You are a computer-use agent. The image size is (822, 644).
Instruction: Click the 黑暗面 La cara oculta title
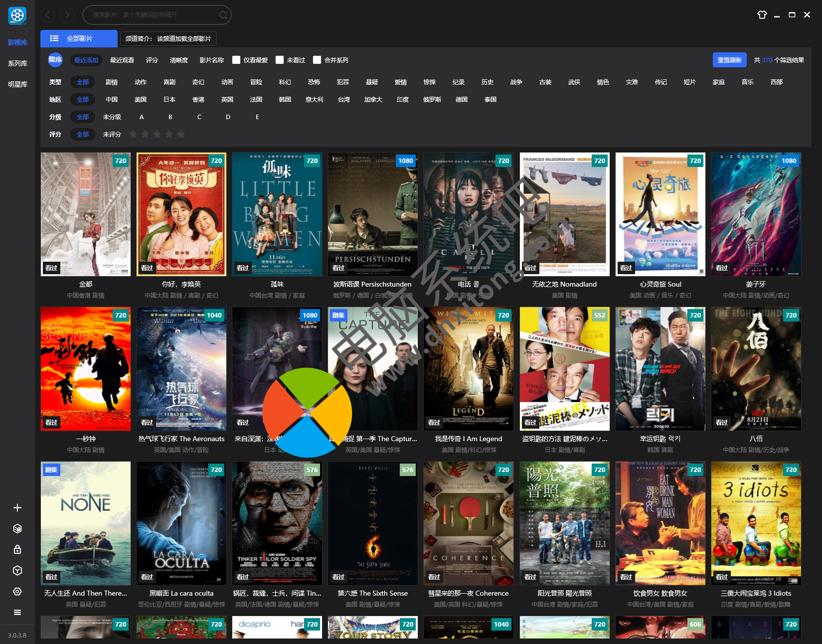[181, 593]
